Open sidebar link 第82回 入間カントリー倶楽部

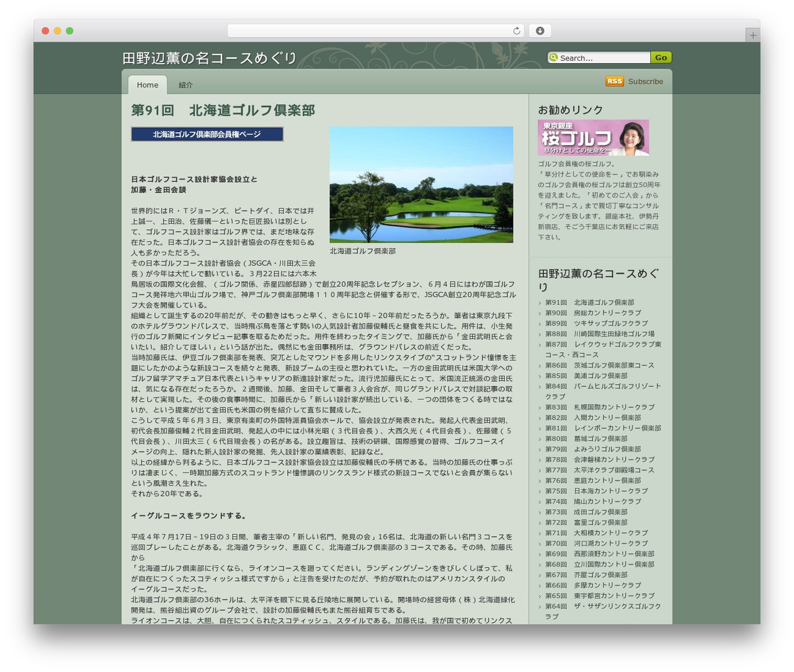(593, 418)
